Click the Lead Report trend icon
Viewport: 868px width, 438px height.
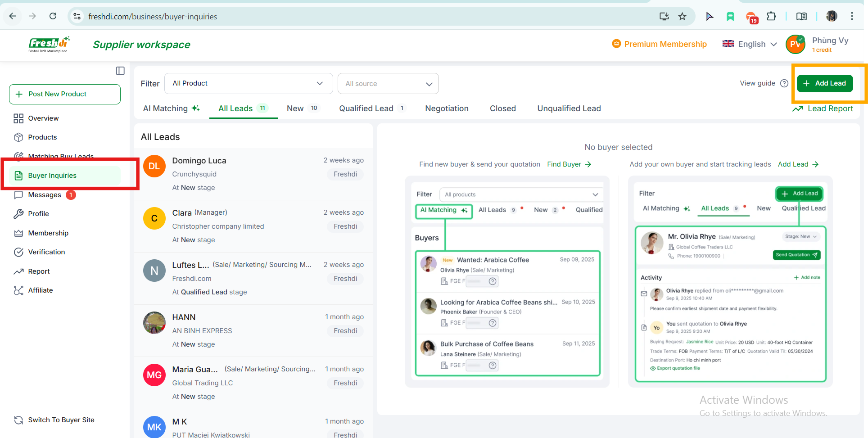pyautogui.click(x=798, y=109)
